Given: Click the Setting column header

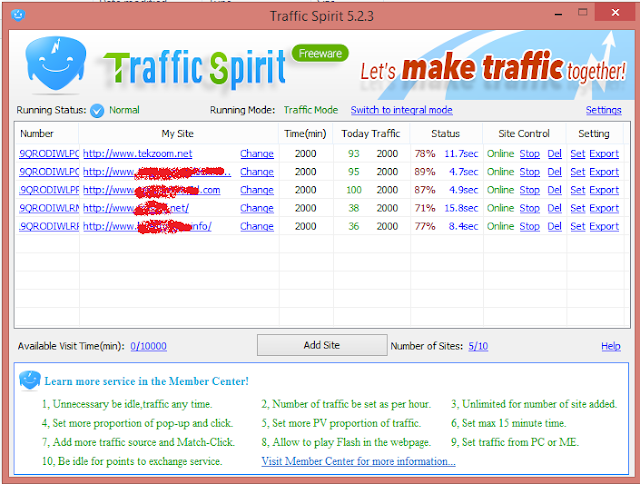Looking at the screenshot, I should pos(593,133).
